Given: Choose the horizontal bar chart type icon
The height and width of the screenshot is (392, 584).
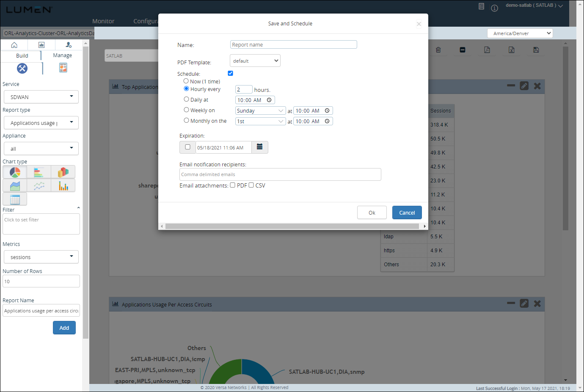Looking at the screenshot, I should 39,172.
